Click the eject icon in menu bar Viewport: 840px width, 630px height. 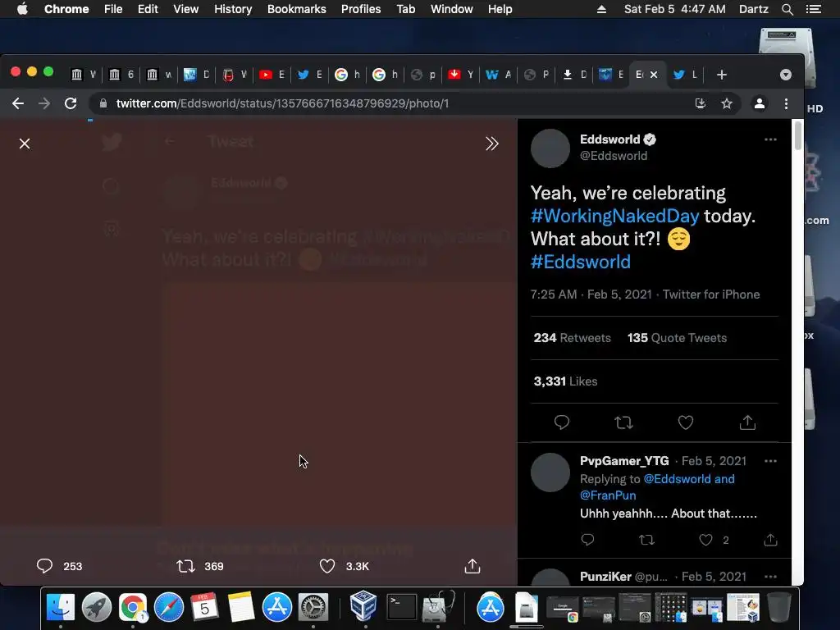click(x=601, y=9)
